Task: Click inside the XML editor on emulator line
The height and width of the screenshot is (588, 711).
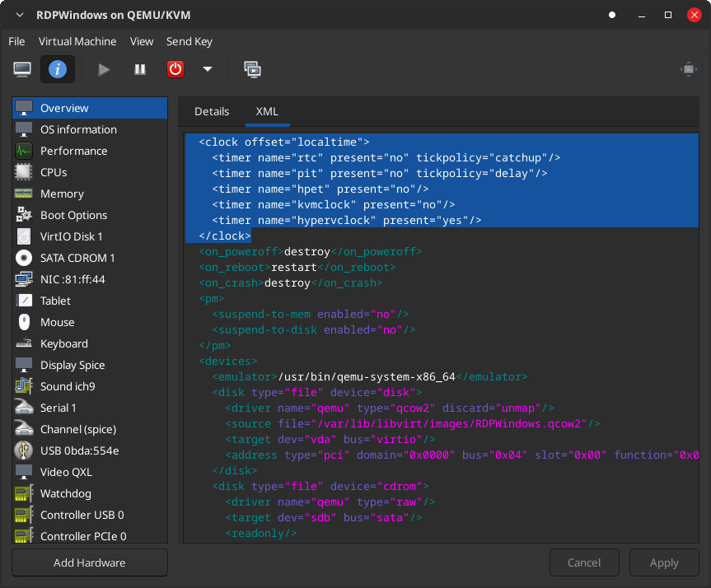Action: pos(367,376)
